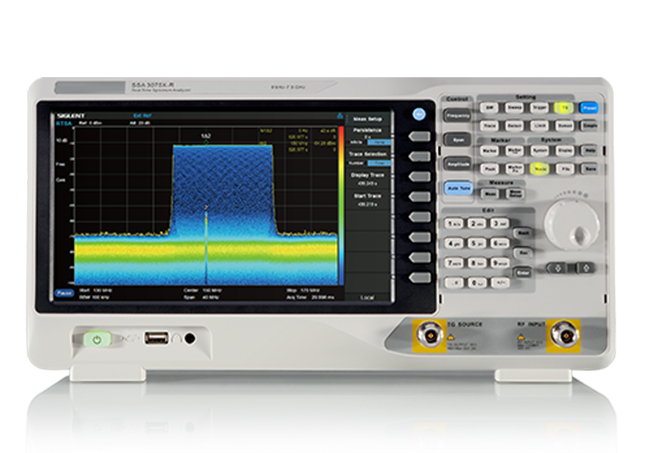
Task: Click the headphone jack socket
Action: [189, 339]
